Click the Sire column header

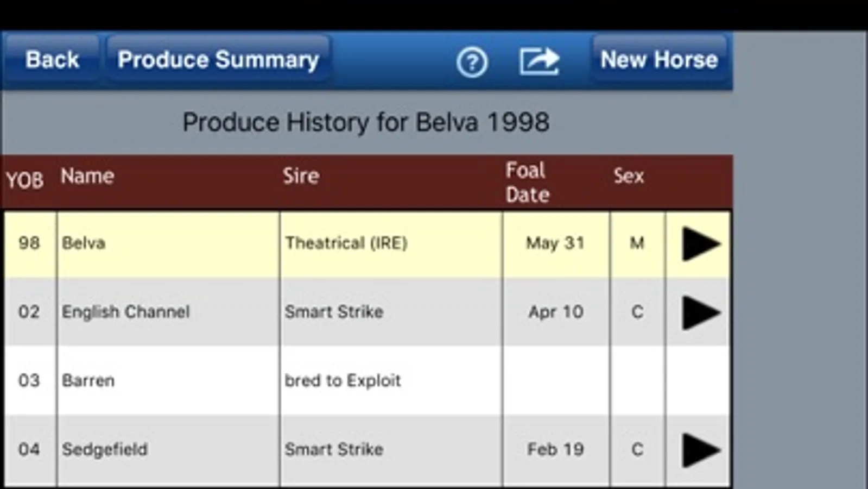tap(301, 176)
